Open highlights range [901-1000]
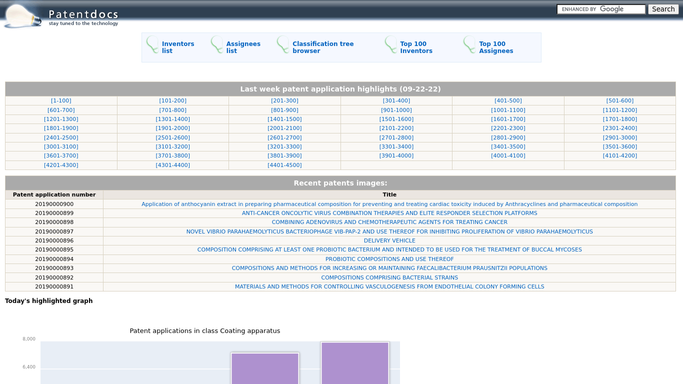Screen dimensions: 683x384 (x=396, y=110)
